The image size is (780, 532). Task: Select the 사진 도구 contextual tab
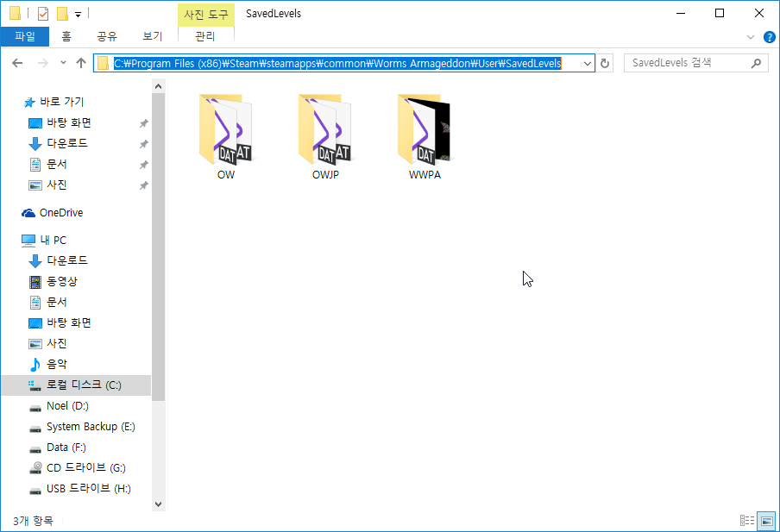pyautogui.click(x=206, y=15)
